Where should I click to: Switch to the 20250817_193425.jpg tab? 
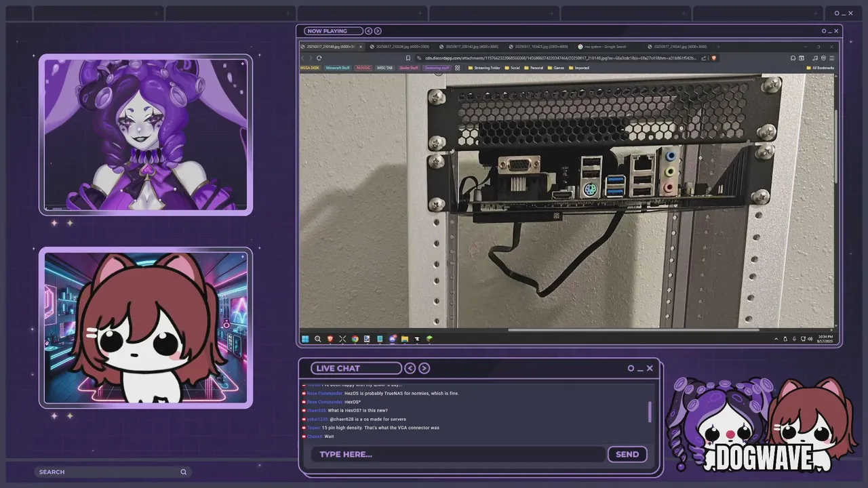(539, 47)
